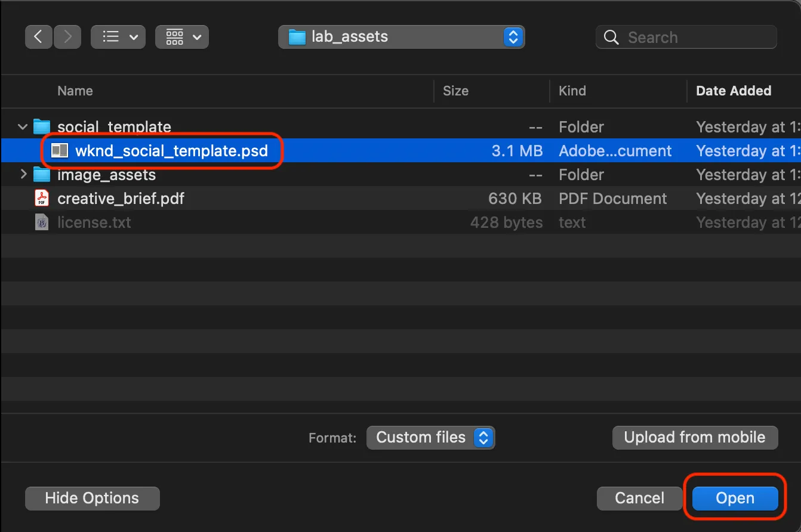Click the social_template folder icon
This screenshot has height=532, width=801.
(x=42, y=126)
